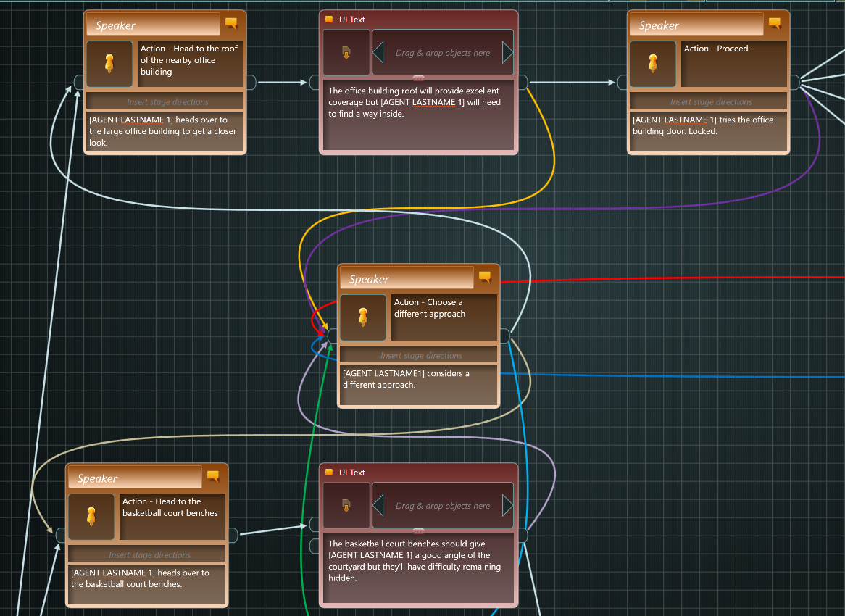The width and height of the screenshot is (845, 616).
Task: Click avatar slot icon in basketball benches UI Text node
Action: click(346, 506)
